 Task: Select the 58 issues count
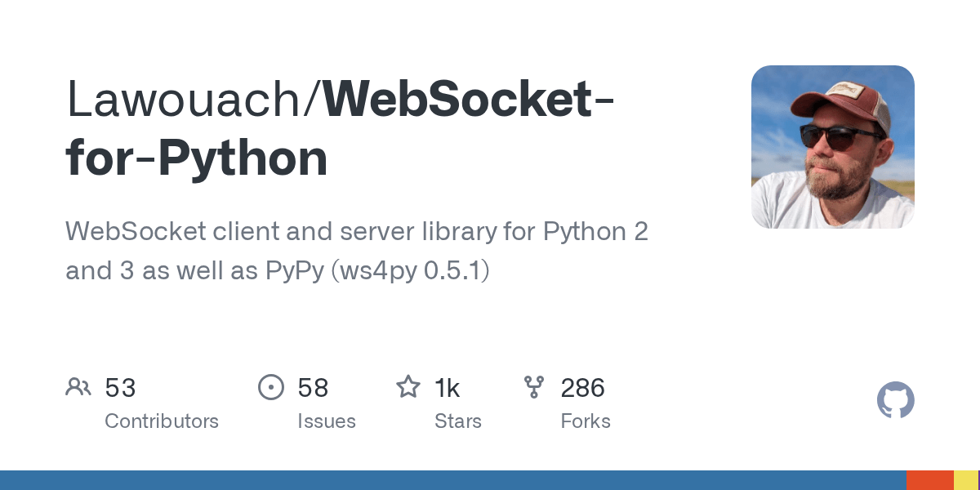pyautogui.click(x=313, y=388)
